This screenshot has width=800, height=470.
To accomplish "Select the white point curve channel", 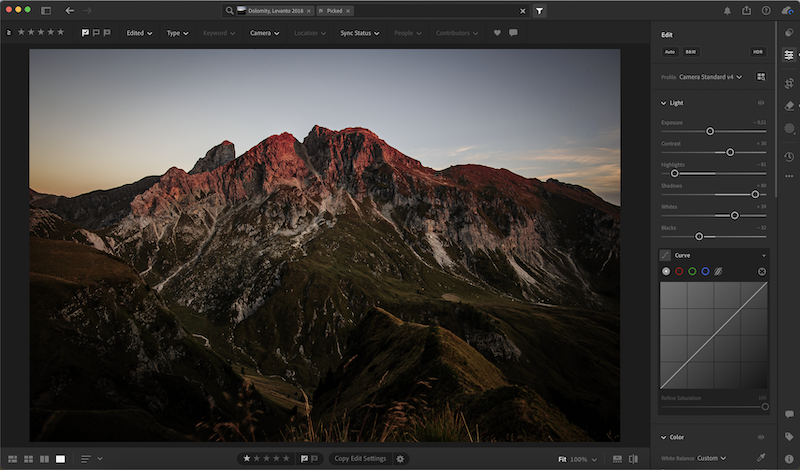I will click(x=666, y=271).
